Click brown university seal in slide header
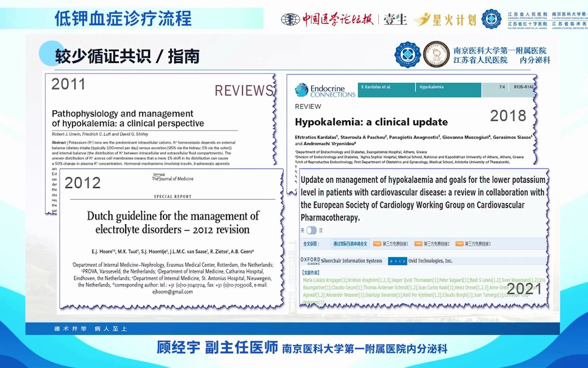The height and width of the screenshot is (368, 588). click(436, 54)
